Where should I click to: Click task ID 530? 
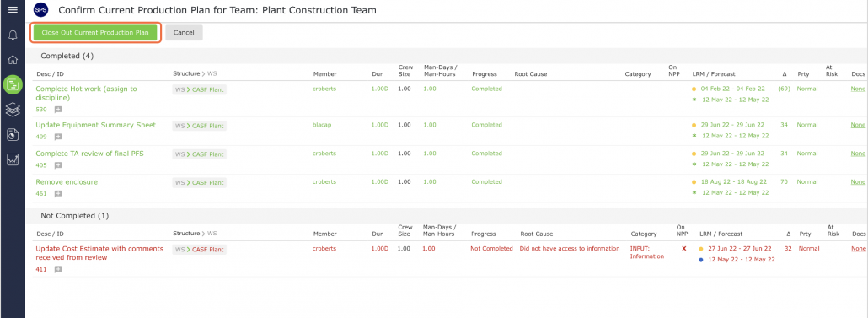coord(41,110)
